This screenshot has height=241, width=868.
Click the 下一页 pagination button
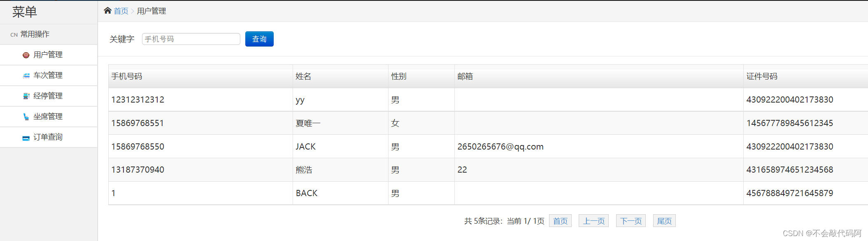click(631, 221)
